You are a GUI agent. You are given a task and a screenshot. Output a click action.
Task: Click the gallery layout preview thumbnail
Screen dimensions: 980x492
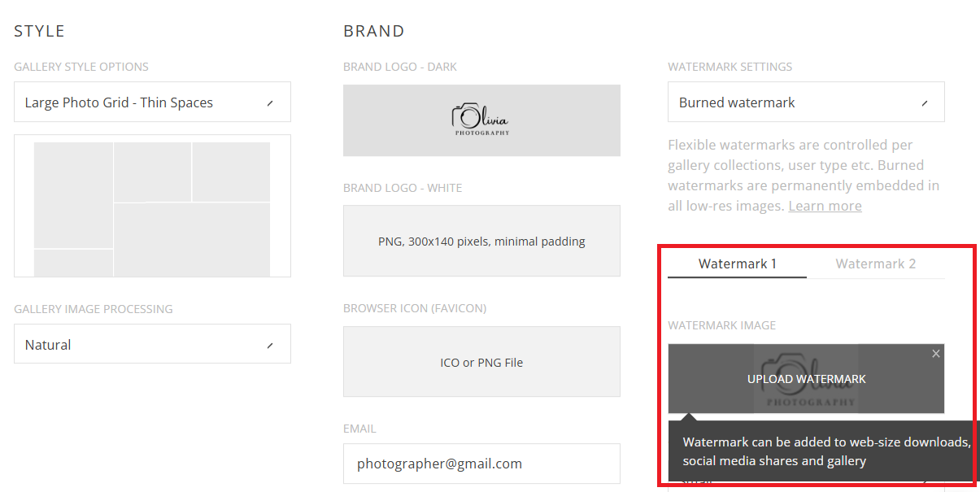coord(152,206)
